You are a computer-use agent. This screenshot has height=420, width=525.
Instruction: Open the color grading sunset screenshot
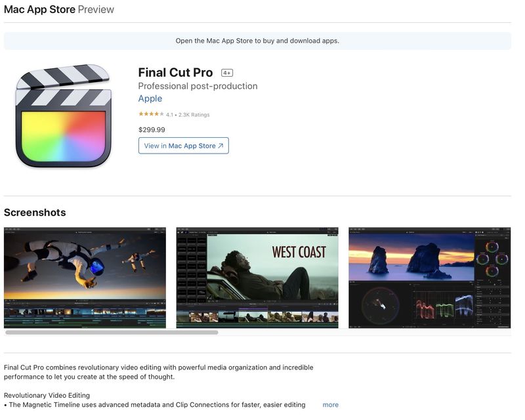[x=430, y=278]
